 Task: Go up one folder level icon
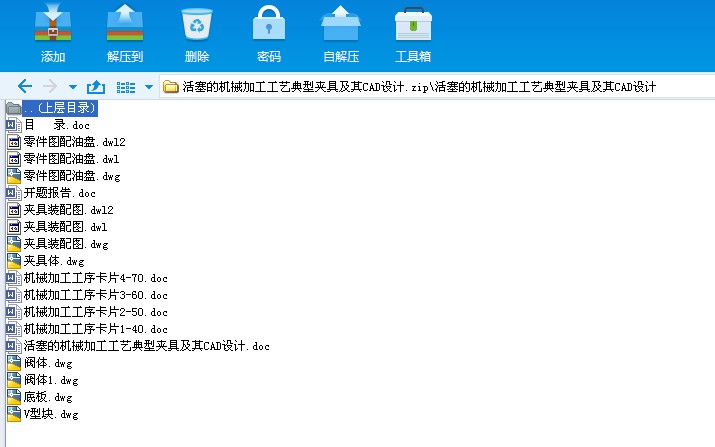(x=96, y=86)
